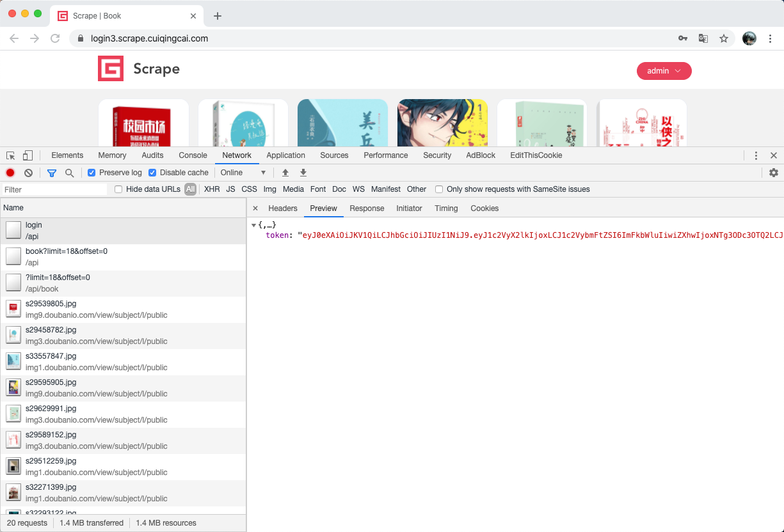Image resolution: width=784 pixels, height=532 pixels.
Task: Clear the network log
Action: tap(28, 173)
